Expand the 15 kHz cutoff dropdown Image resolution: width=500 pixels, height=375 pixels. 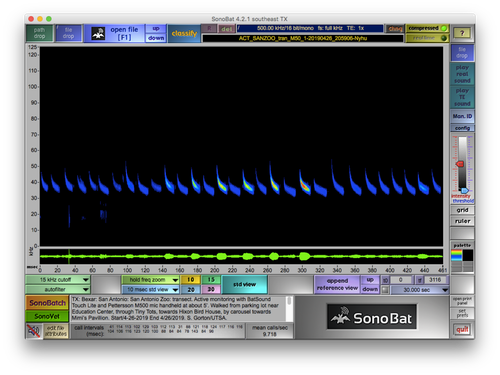point(58,280)
